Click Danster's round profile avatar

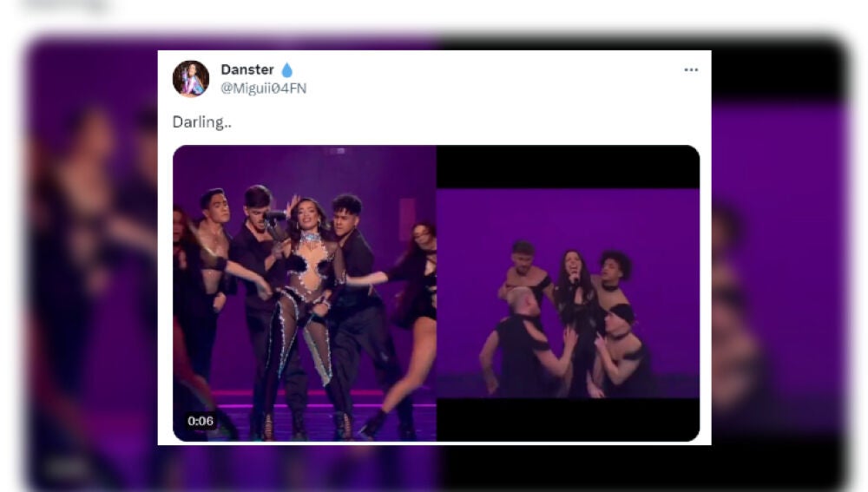click(191, 79)
